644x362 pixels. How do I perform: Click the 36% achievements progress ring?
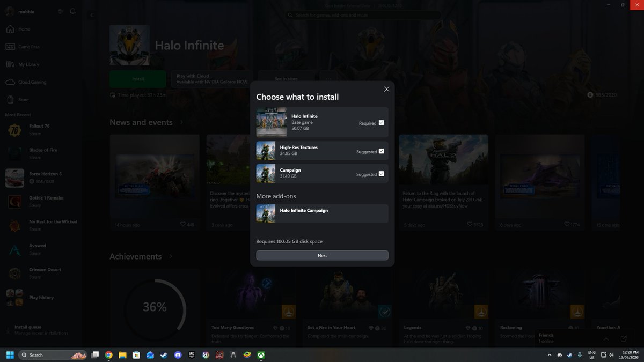tap(155, 307)
